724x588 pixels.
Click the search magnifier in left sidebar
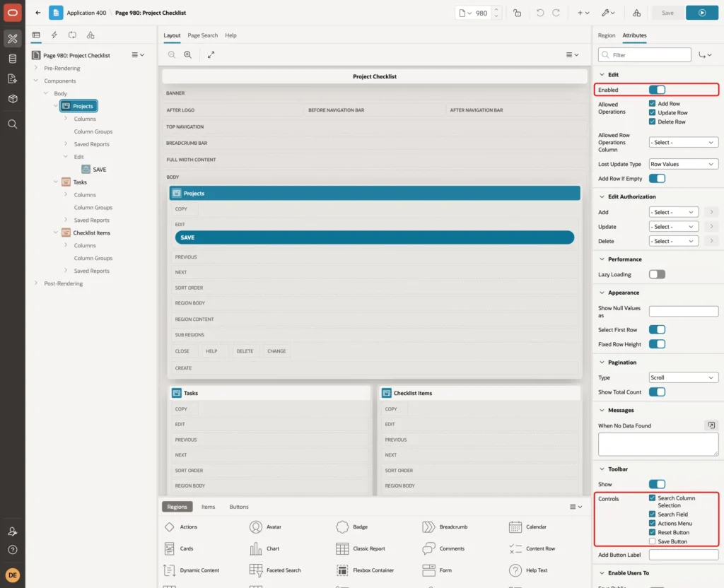pos(13,124)
